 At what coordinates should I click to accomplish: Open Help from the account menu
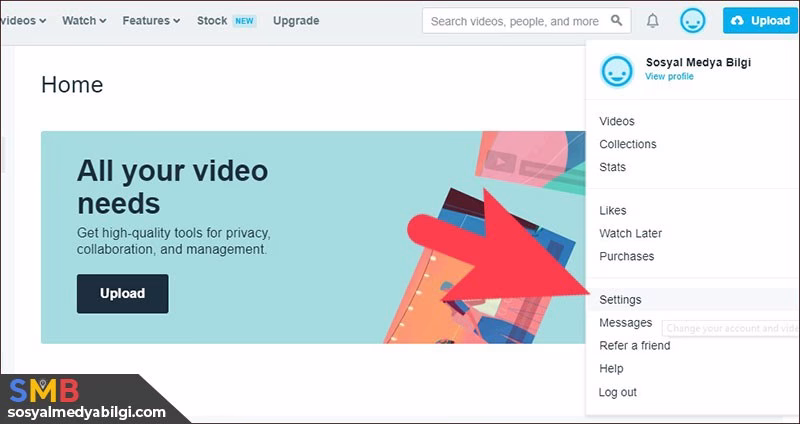[x=611, y=369]
